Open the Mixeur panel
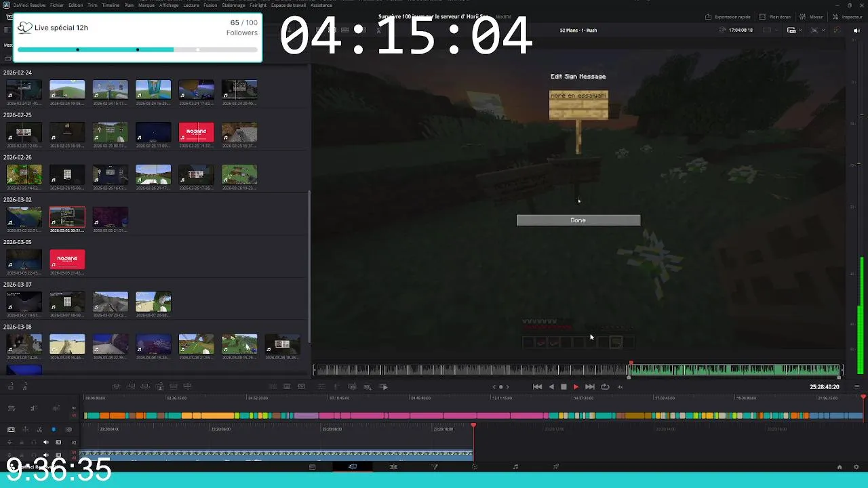Viewport: 868px width, 488px height. [x=812, y=17]
